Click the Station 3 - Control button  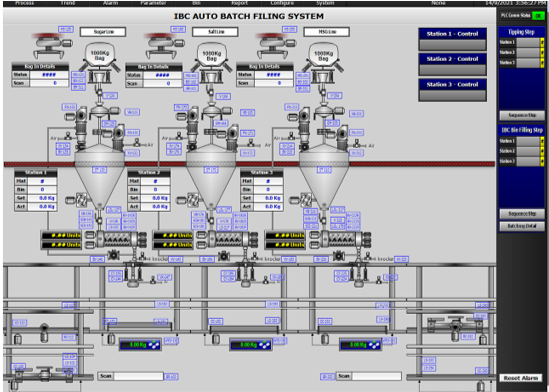coord(452,90)
